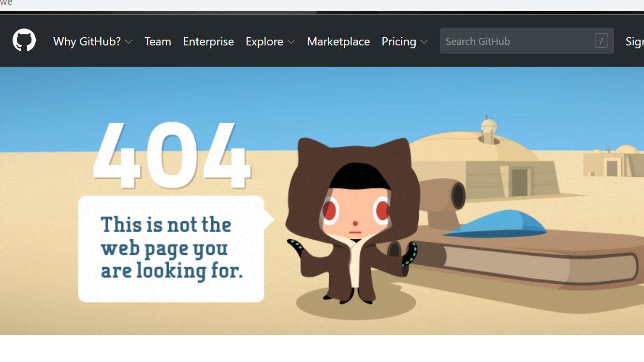Open the Marketplace link
The height and width of the screenshot is (362, 644).
338,42
